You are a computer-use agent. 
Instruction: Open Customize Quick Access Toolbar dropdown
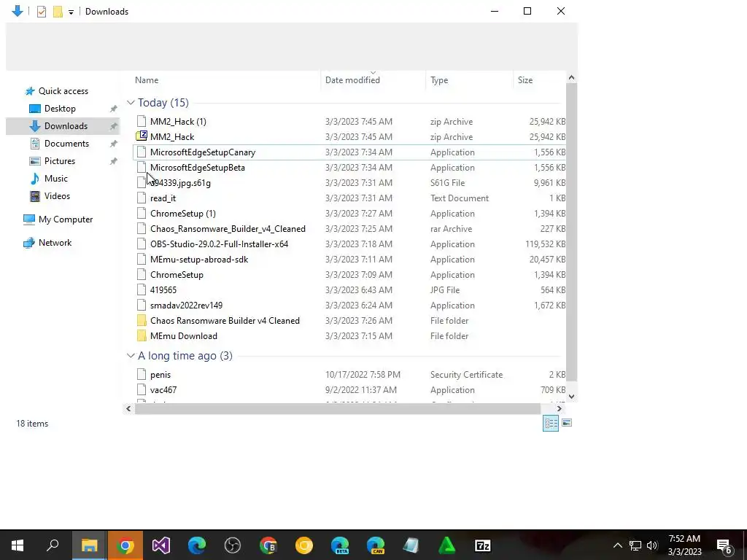[x=71, y=12]
